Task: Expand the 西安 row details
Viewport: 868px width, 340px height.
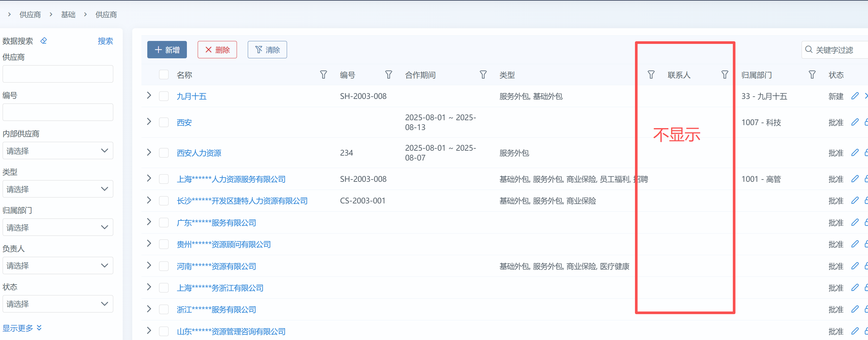Action: click(x=149, y=122)
